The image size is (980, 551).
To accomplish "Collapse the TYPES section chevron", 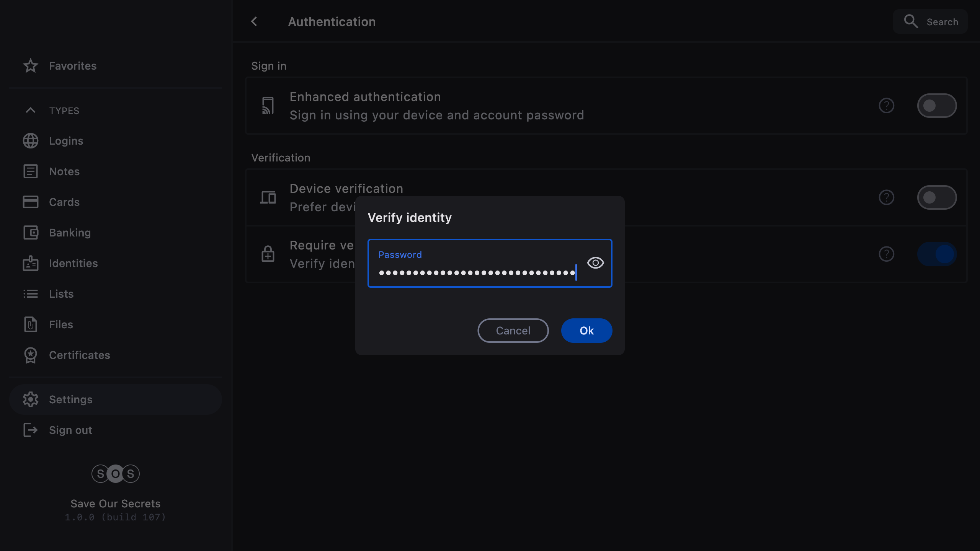I will coord(31,111).
